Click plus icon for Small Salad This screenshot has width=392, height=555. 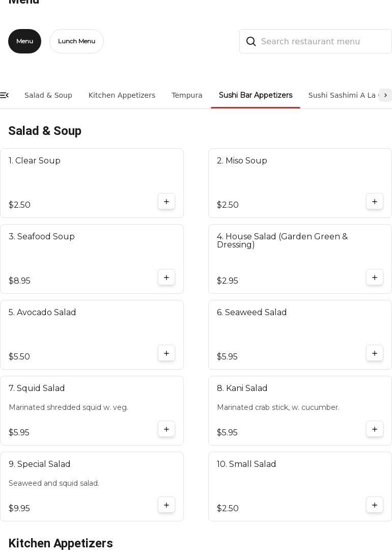[375, 505]
